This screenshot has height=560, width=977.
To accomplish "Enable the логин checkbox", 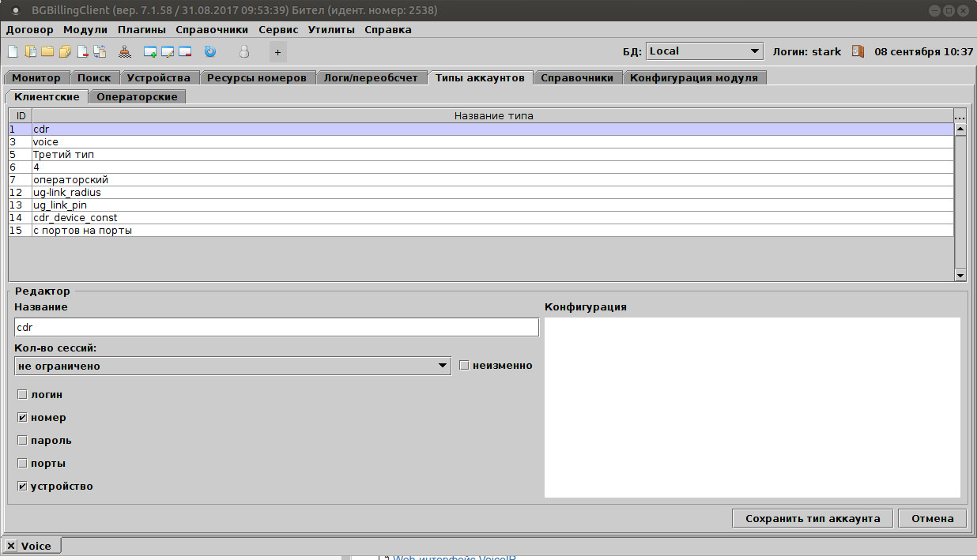I will click(22, 394).
